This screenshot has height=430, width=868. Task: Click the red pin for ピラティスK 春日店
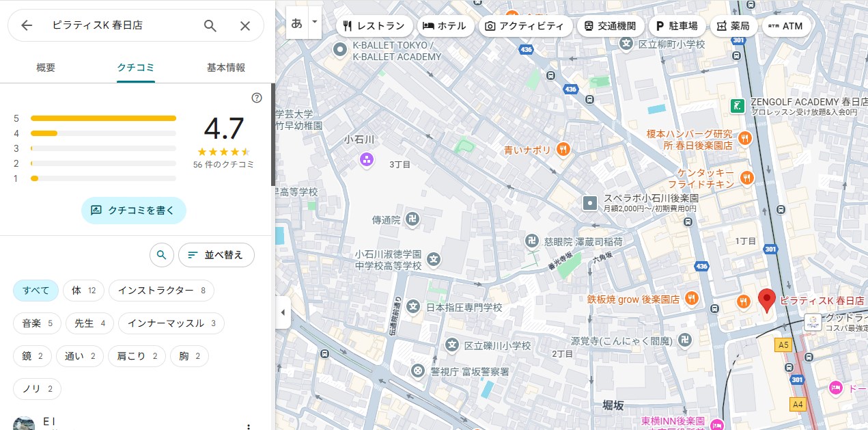pos(767,299)
